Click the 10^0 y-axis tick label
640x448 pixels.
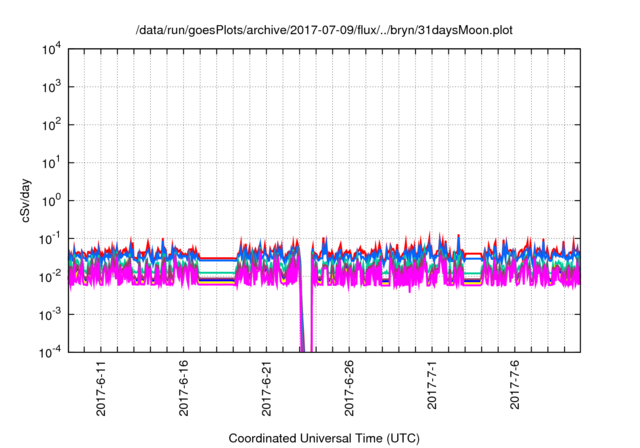pos(51,200)
